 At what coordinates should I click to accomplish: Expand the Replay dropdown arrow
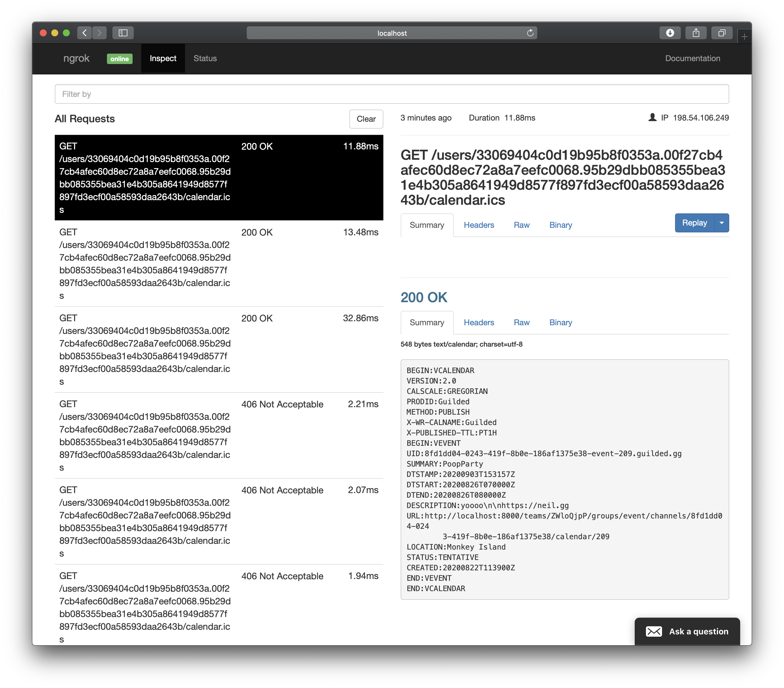point(721,223)
